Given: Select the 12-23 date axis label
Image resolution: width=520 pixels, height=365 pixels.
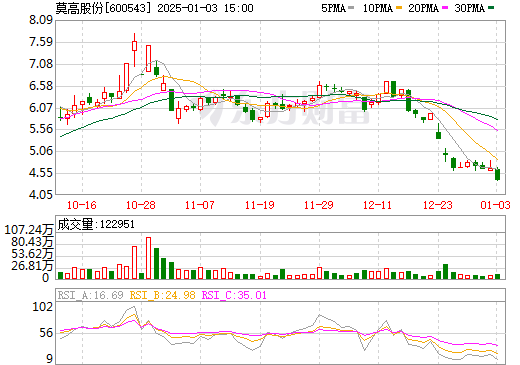Looking at the screenshot, I should pos(438,205).
